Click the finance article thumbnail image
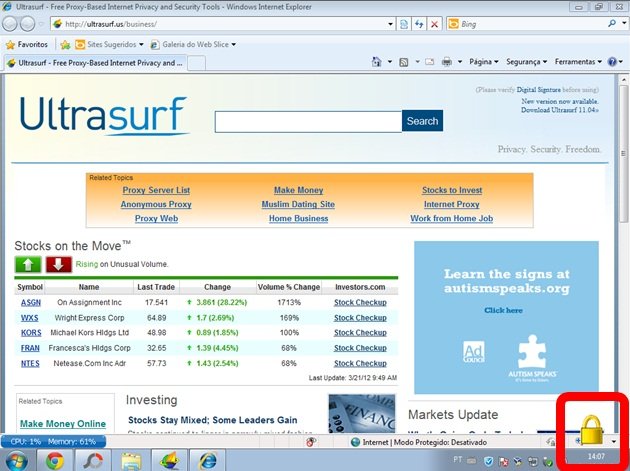This screenshot has height=471, width=630. [x=362, y=414]
